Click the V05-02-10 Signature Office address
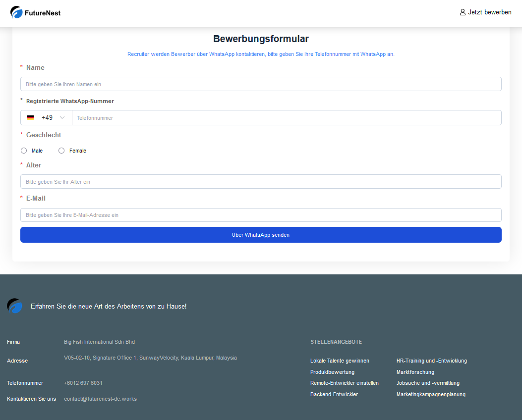The width and height of the screenshot is (522, 420). point(151,358)
